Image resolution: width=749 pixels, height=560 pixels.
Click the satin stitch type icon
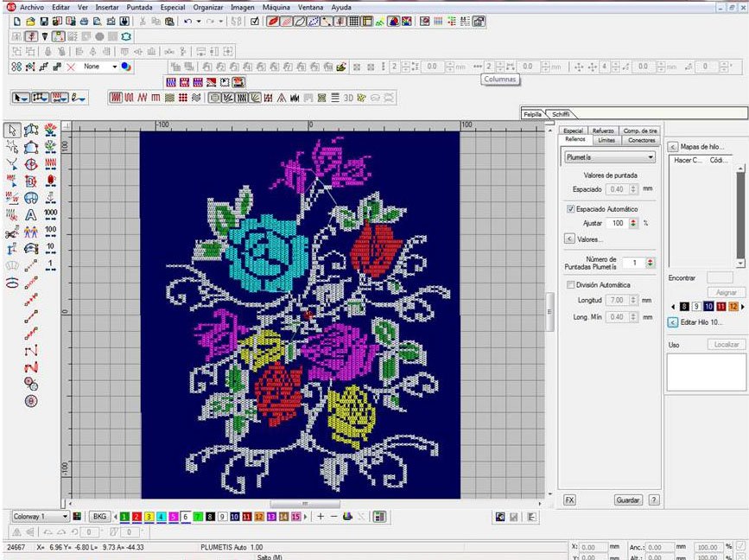coord(116,98)
